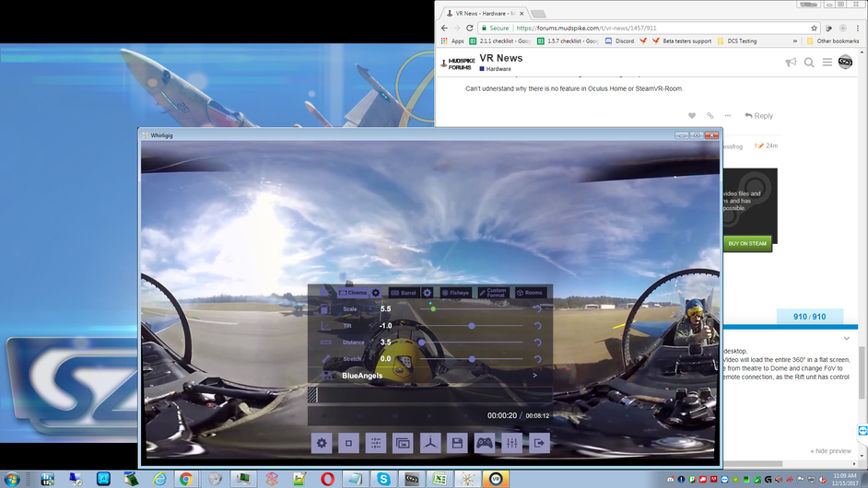The image size is (868, 488).
Task: Click the Scale slider green handle
Action: (x=433, y=309)
